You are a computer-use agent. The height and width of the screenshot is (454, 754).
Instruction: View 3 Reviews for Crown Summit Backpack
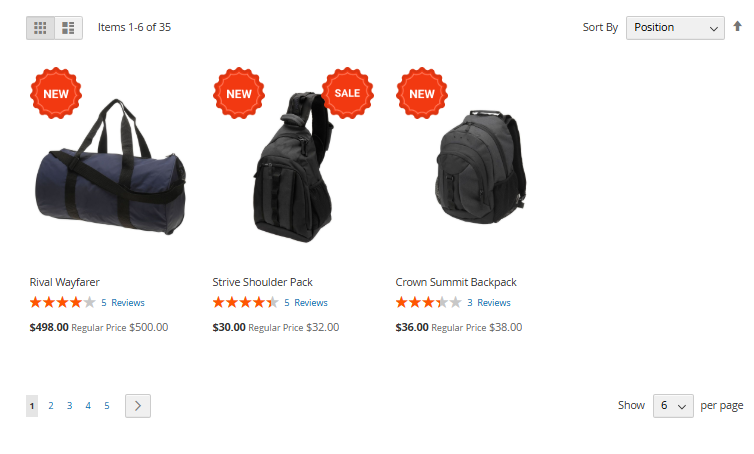click(x=489, y=303)
